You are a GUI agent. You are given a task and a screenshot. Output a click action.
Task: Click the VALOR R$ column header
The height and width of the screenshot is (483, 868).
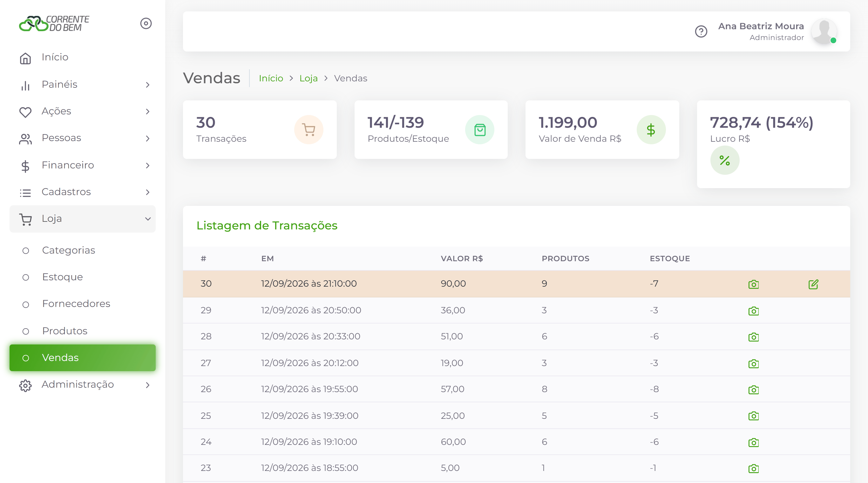tap(462, 259)
